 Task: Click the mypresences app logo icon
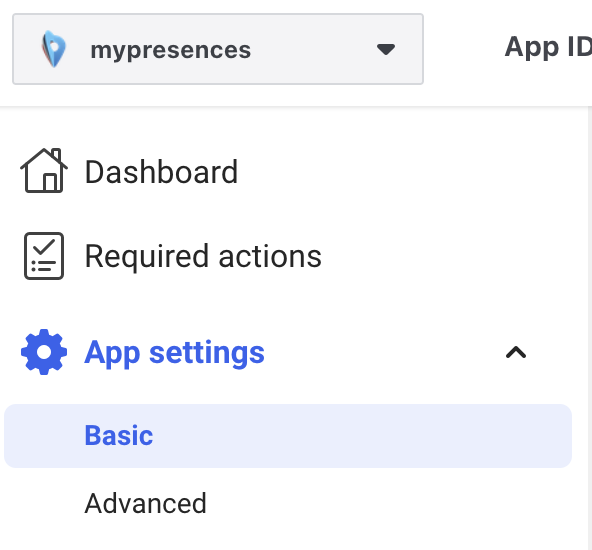point(54,49)
